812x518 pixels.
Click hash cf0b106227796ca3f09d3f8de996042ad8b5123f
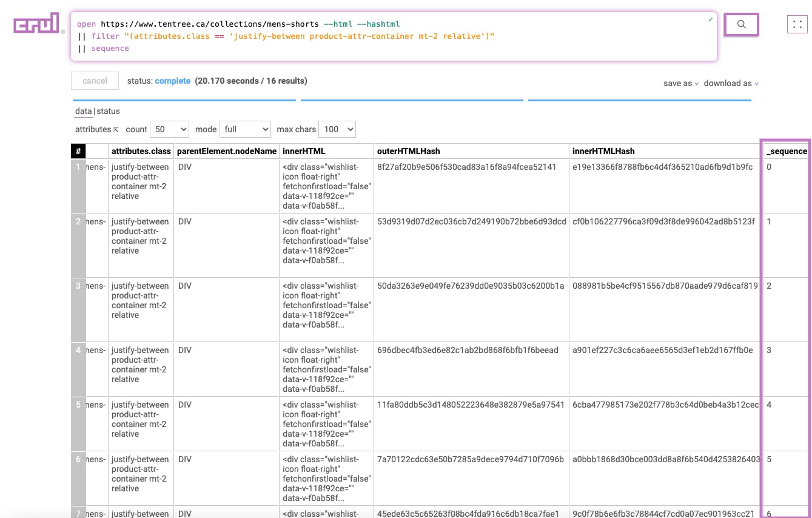coord(663,221)
